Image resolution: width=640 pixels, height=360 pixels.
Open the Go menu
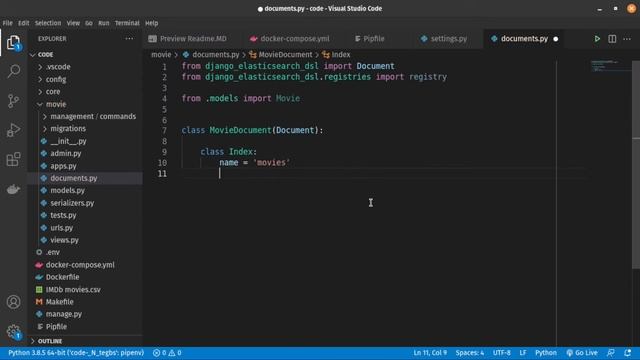coord(89,23)
